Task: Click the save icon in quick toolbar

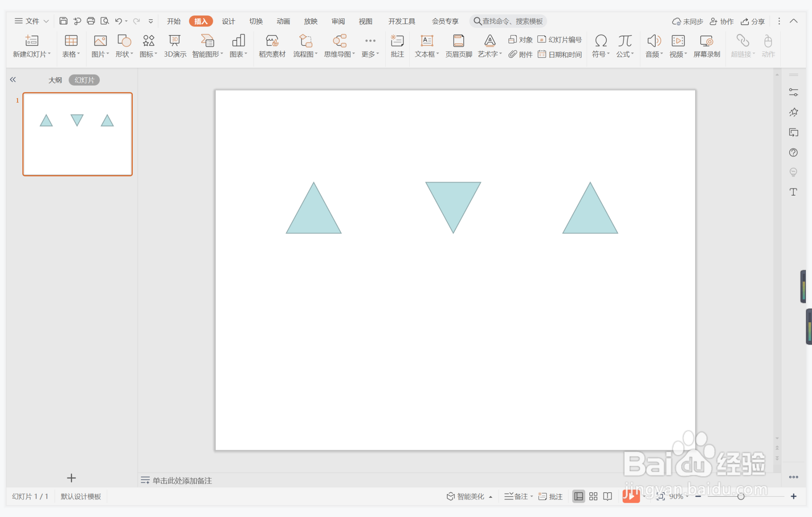Action: tap(63, 21)
